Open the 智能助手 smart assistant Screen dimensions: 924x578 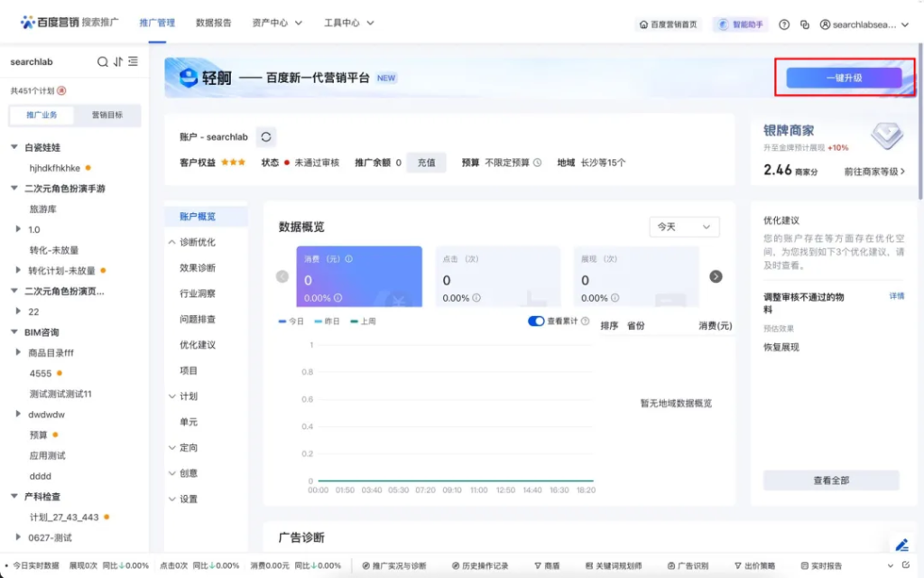click(x=741, y=24)
